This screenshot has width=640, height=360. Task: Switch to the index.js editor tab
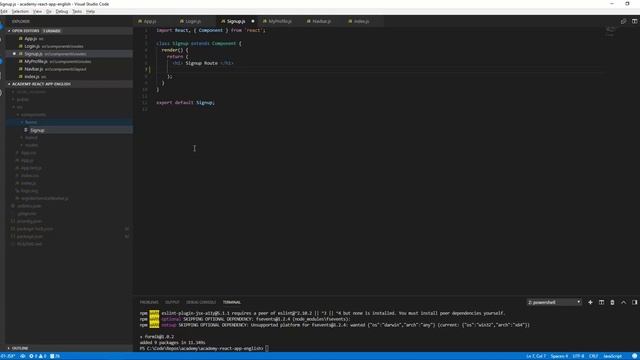362,21
